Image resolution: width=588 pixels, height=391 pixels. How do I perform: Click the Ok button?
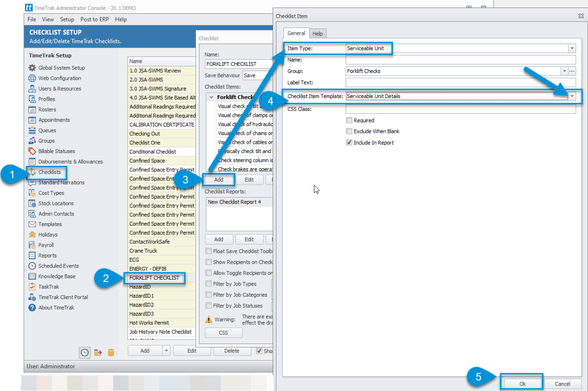point(521,383)
